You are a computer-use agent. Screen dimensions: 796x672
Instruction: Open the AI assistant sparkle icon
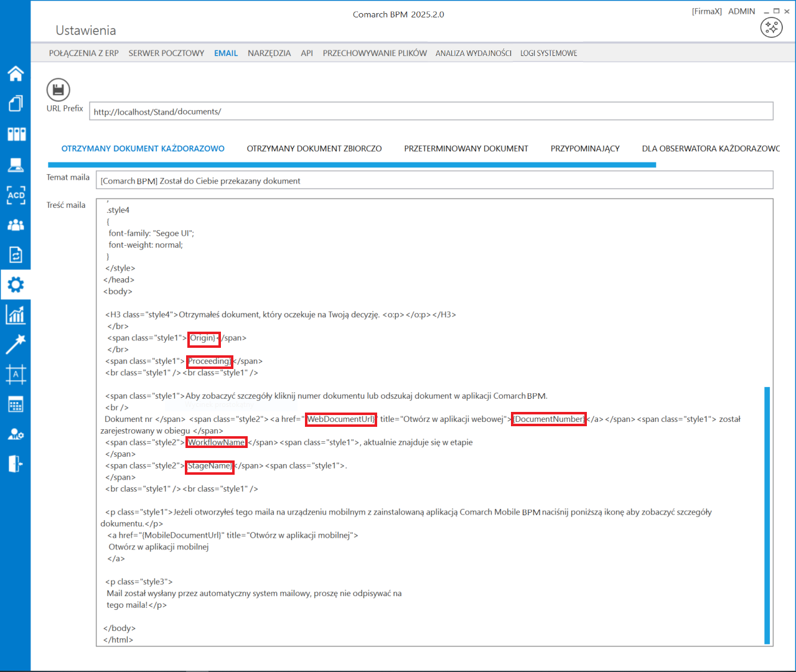[772, 27]
